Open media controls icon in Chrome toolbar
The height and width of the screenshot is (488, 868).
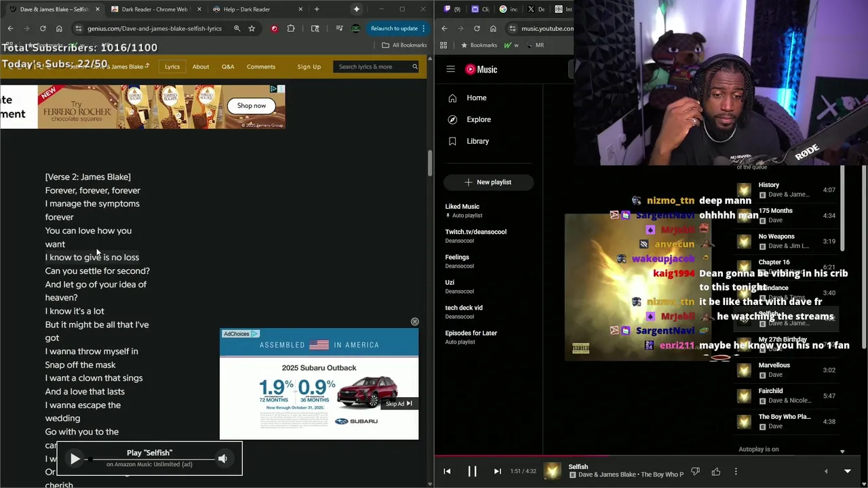[339, 28]
